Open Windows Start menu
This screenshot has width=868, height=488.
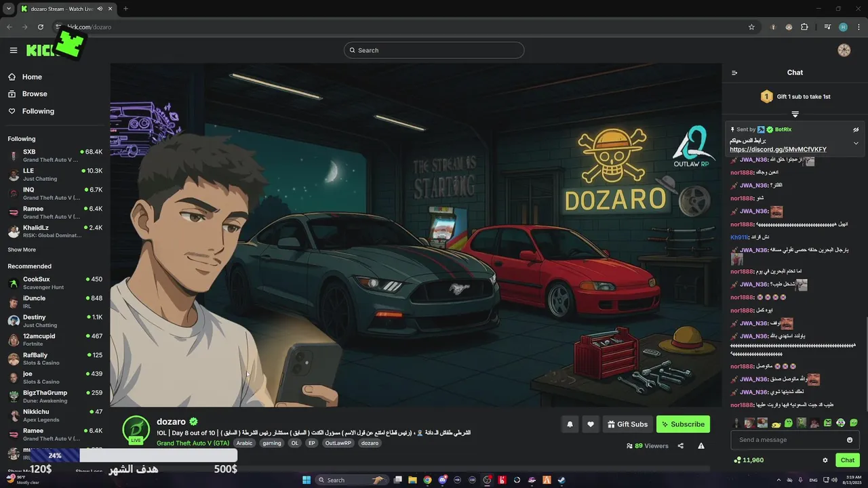tap(307, 480)
